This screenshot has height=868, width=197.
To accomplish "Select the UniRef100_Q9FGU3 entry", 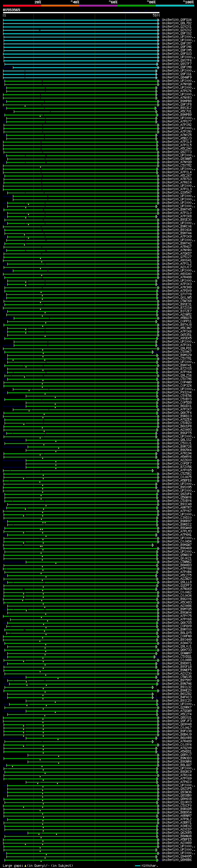I will click(x=177, y=54).
